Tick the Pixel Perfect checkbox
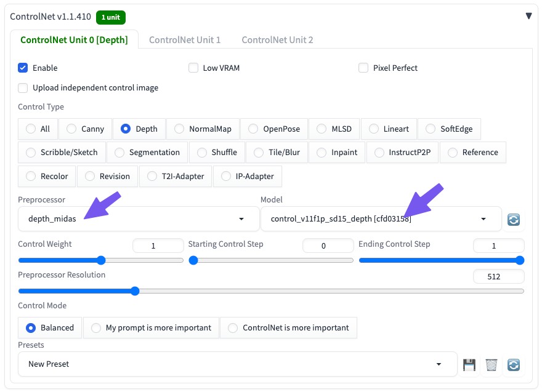 [363, 68]
